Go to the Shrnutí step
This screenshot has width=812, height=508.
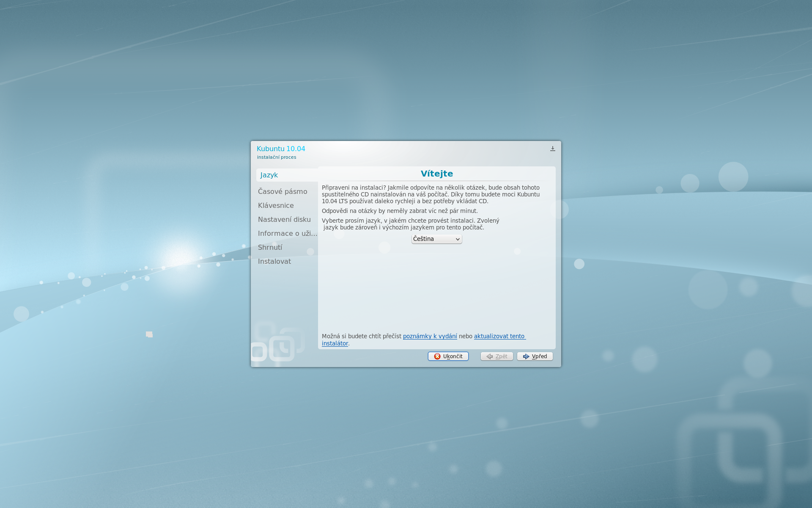[x=270, y=247]
